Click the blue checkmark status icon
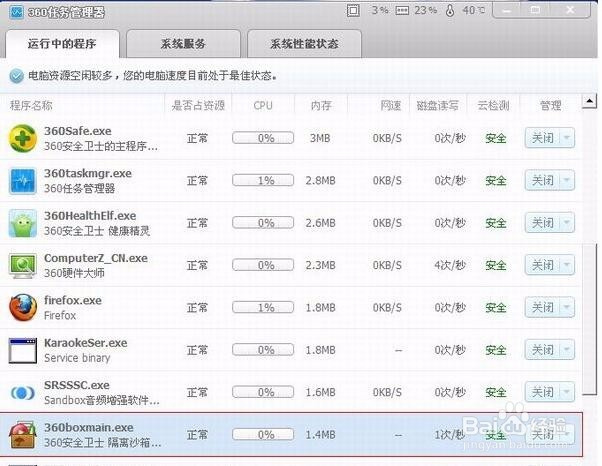This screenshot has height=466, width=602. [17, 76]
